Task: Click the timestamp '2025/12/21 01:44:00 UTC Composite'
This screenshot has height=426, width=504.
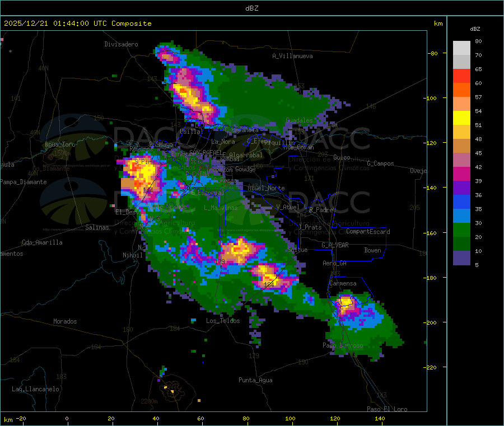Action: pyautogui.click(x=77, y=24)
